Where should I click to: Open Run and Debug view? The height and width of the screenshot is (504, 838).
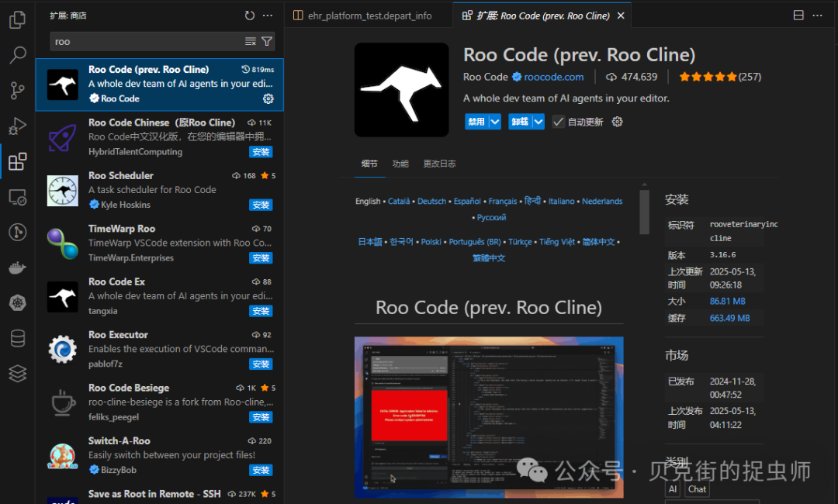tap(18, 126)
